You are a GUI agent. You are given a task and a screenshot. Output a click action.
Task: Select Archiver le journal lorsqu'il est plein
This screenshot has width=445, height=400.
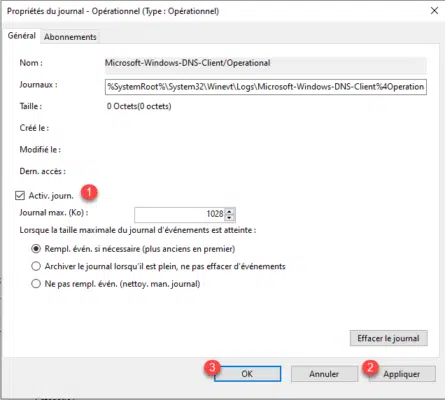click(36, 266)
